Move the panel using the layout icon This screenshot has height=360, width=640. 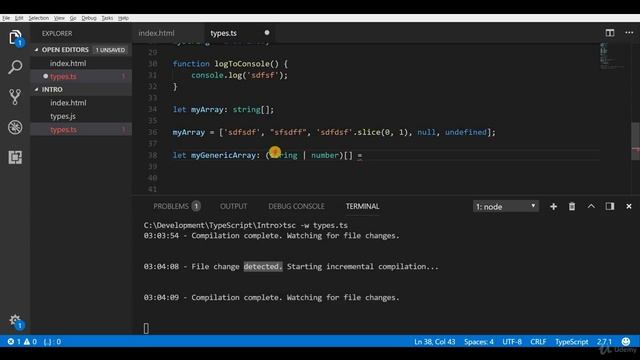tap(610, 207)
